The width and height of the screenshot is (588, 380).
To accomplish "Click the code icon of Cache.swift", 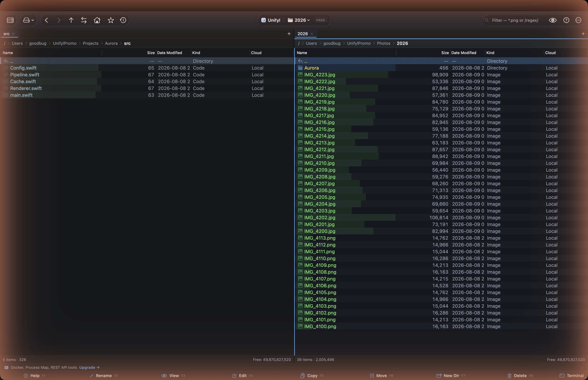I will point(6,81).
